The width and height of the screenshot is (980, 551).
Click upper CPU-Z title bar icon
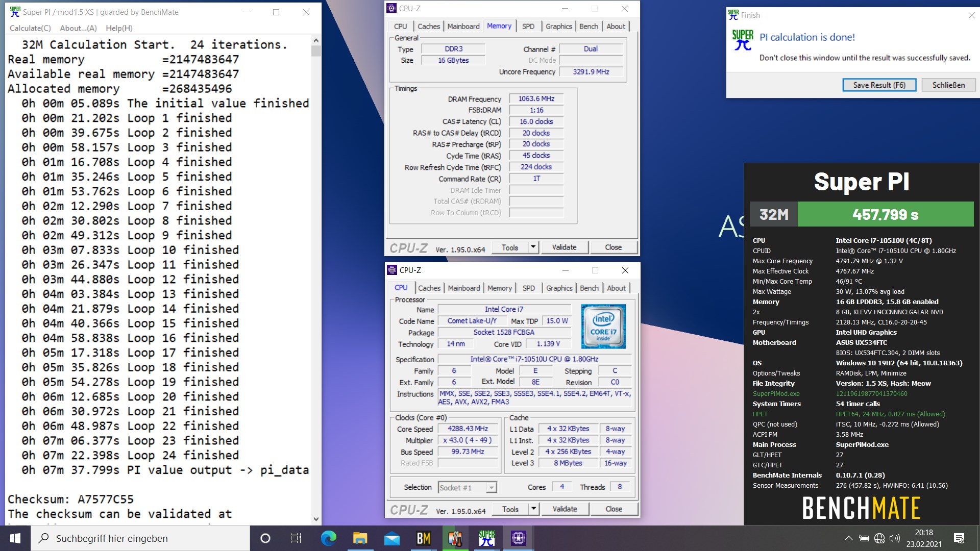coord(391,8)
